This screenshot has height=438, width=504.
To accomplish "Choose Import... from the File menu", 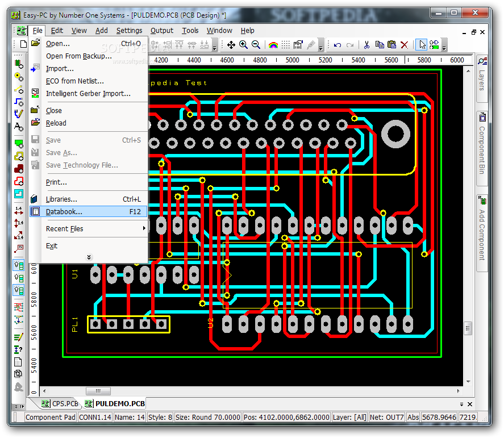I will pyautogui.click(x=89, y=68).
